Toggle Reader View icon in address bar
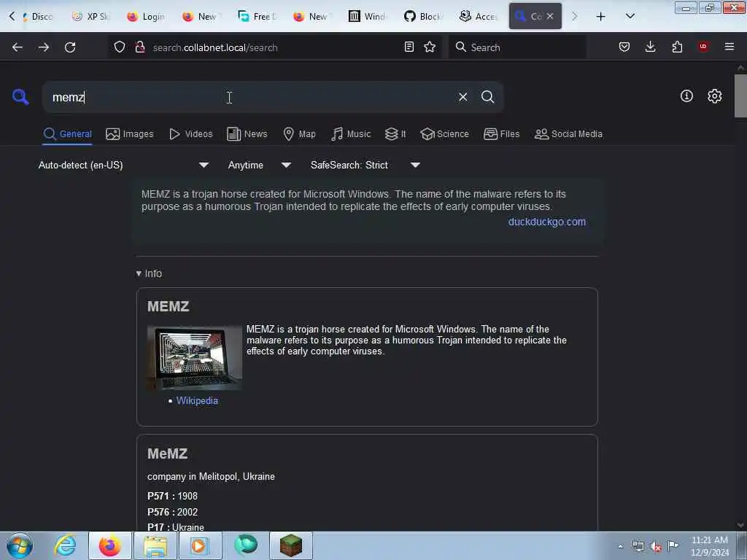 (x=409, y=47)
